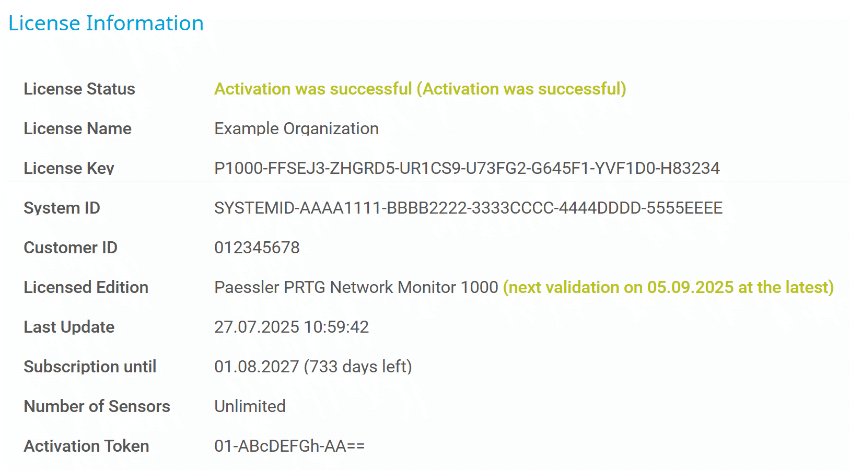Select the SYSTEMID-AAAA1111 value text
The height and width of the screenshot is (470, 850).
click(468, 208)
